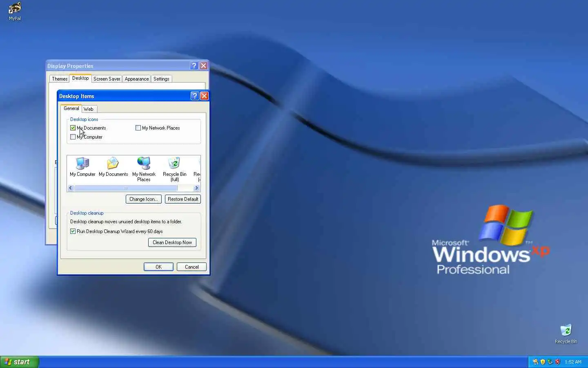Screen dimensions: 588x368
Task: Click the Recycle Bin icon on desktop
Action: [x=566, y=334]
